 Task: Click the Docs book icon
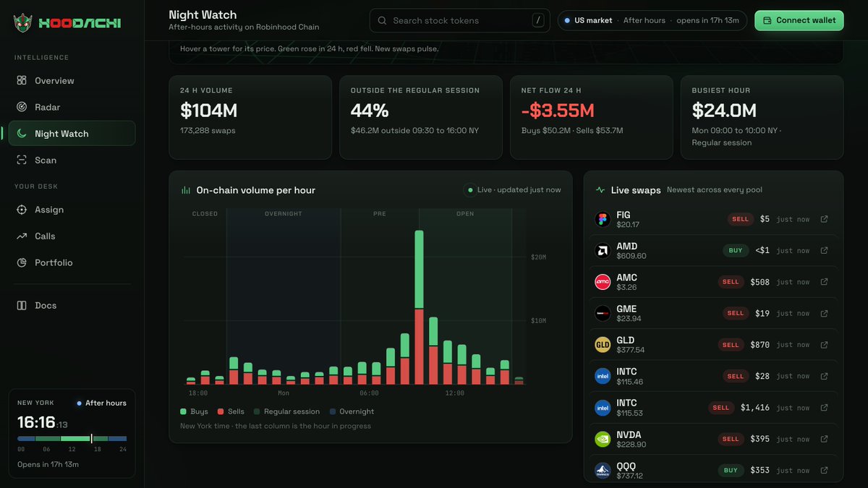(x=22, y=305)
